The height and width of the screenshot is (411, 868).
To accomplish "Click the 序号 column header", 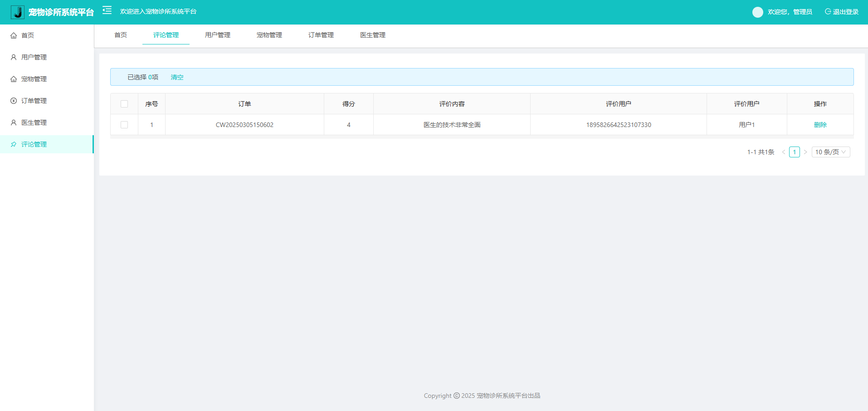I will tap(151, 104).
